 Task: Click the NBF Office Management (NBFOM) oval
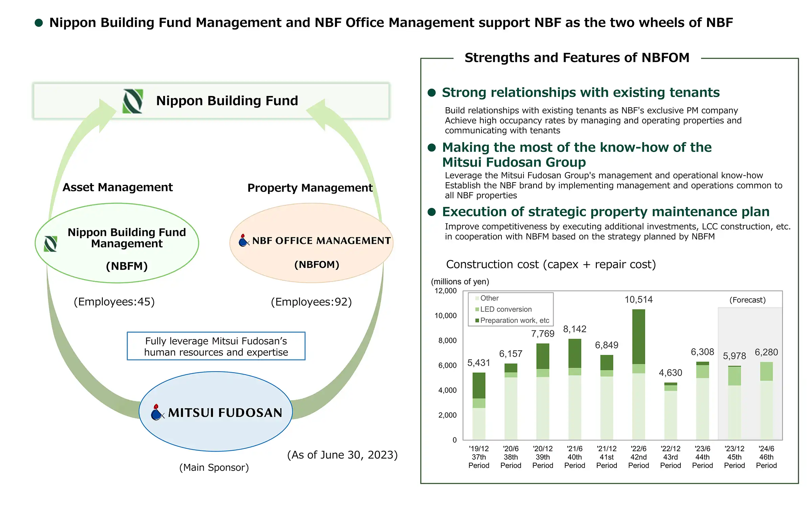(x=311, y=243)
